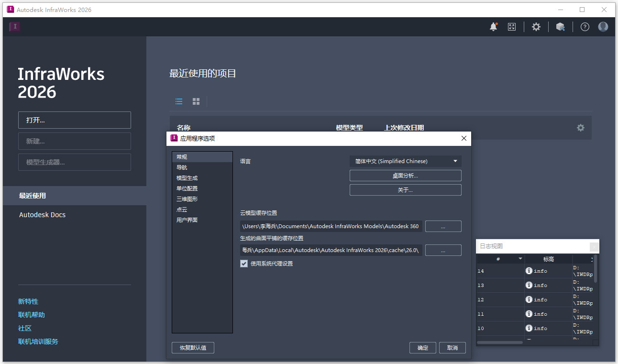Click the user profile avatar icon
Viewport: 618px width, 364px height.
coord(603,27)
